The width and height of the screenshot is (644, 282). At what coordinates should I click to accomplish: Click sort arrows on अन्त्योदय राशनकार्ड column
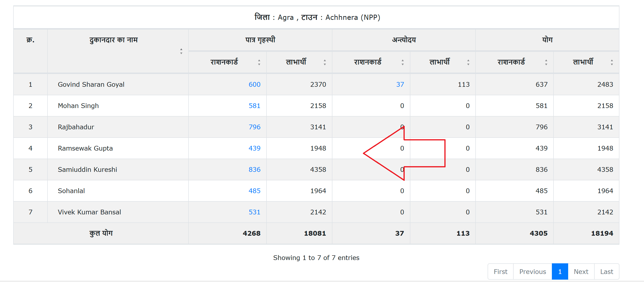tap(403, 62)
